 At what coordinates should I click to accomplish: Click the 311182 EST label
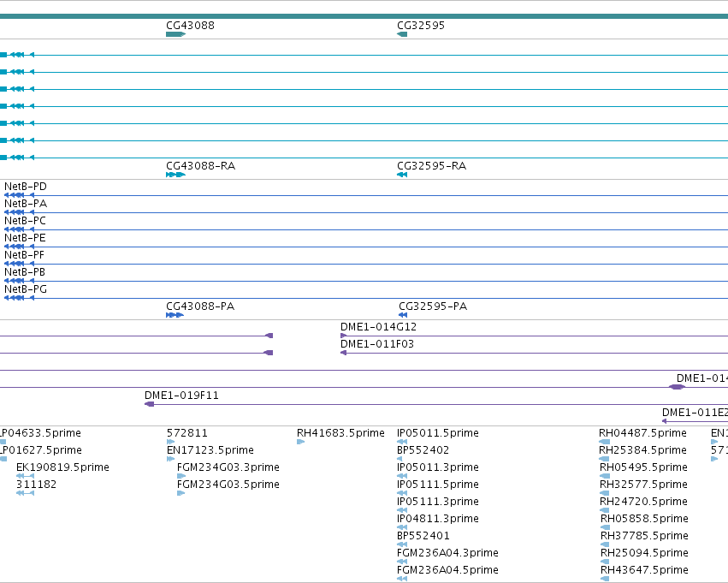pyautogui.click(x=36, y=485)
